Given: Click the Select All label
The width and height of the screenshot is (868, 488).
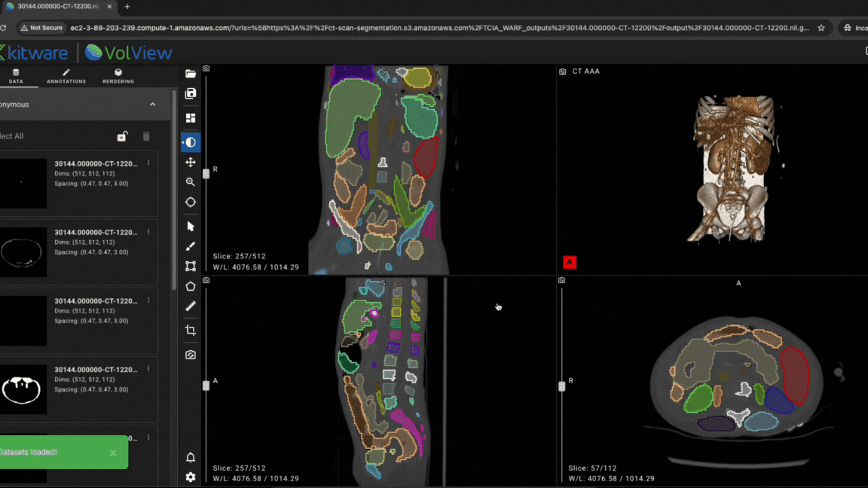Looking at the screenshot, I should pyautogui.click(x=11, y=136).
